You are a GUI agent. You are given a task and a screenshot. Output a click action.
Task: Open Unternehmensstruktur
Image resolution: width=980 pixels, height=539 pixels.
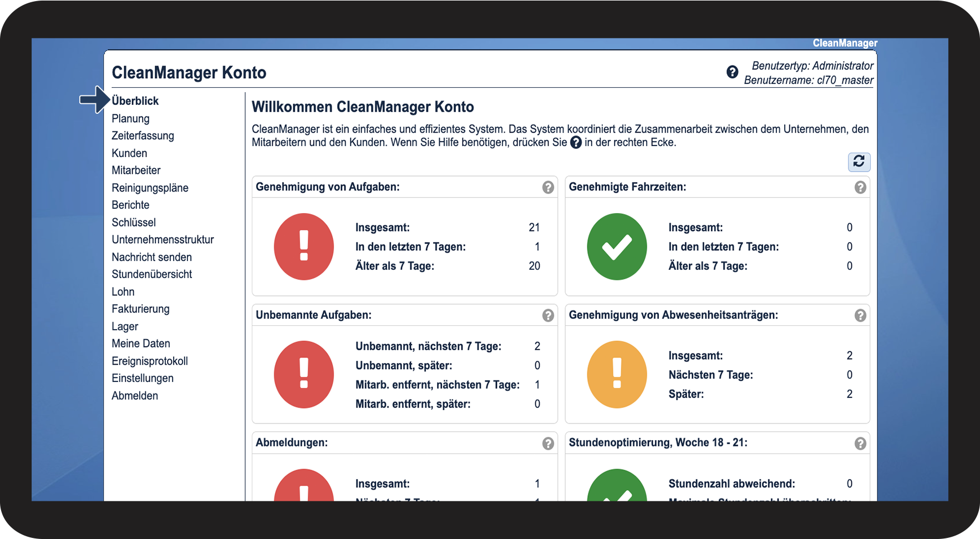pos(163,239)
